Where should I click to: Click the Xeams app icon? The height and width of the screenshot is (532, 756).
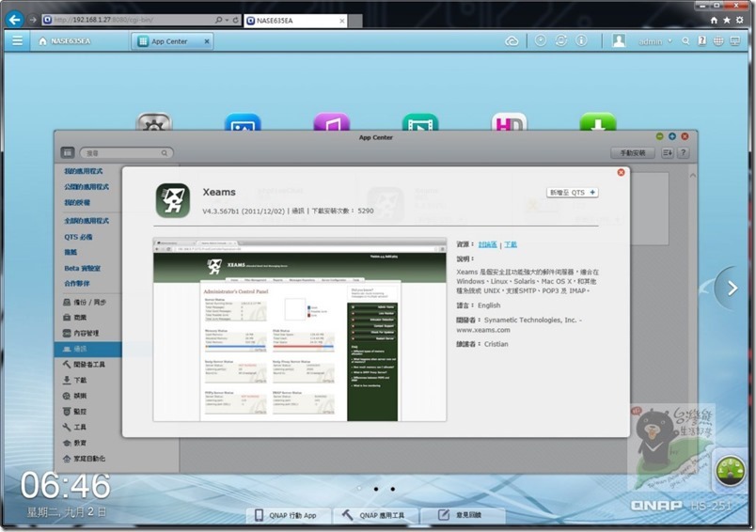173,200
